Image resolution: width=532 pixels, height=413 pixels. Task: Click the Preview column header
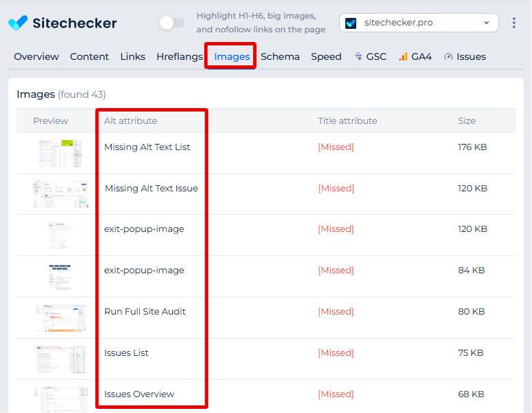[x=50, y=121]
